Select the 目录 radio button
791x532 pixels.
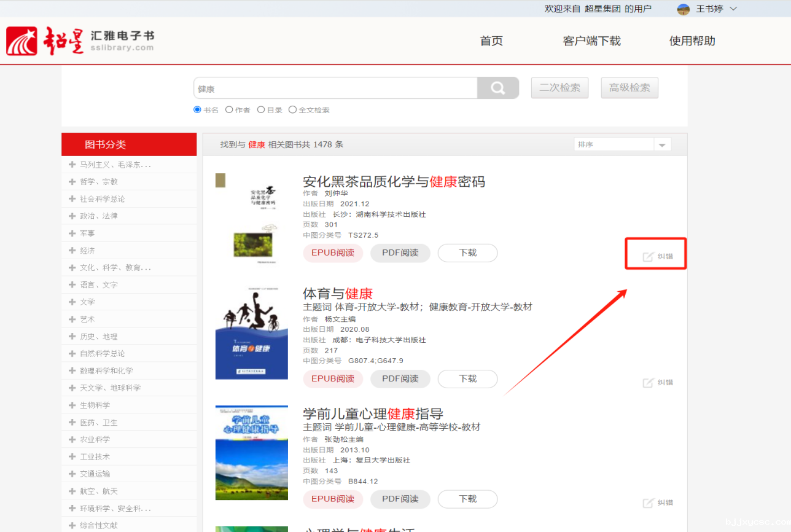click(x=261, y=110)
